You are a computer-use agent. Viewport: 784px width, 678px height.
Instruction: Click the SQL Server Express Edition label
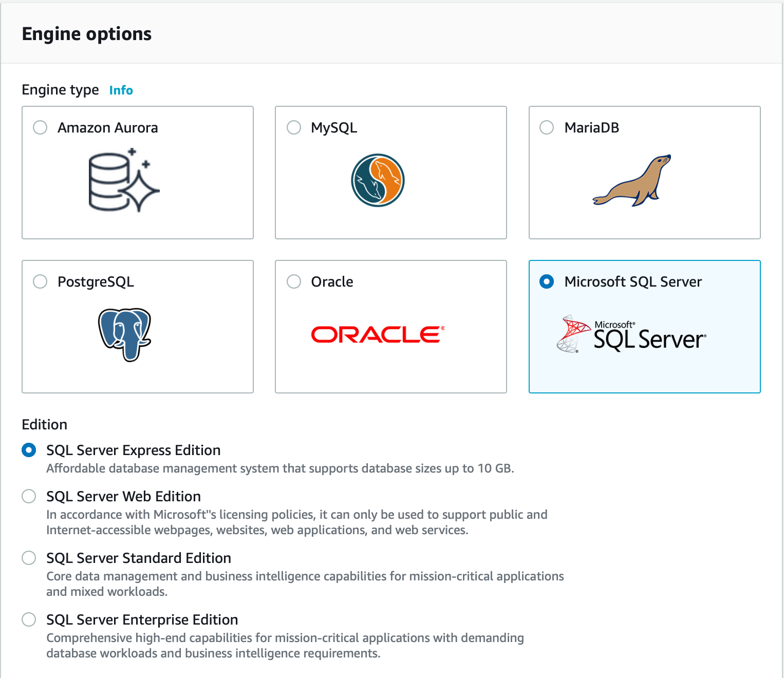tap(134, 450)
